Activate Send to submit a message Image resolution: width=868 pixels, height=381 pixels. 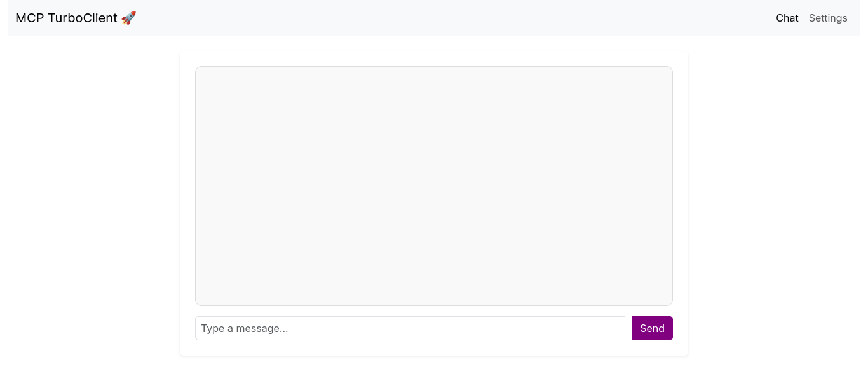(x=652, y=328)
